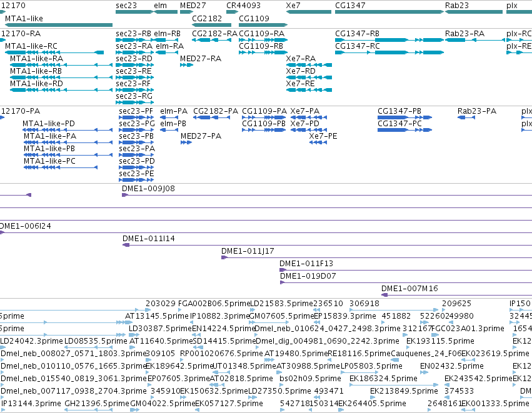The width and height of the screenshot is (532, 413).
Task: Select the sec23 gene label
Action: click(x=126, y=6)
